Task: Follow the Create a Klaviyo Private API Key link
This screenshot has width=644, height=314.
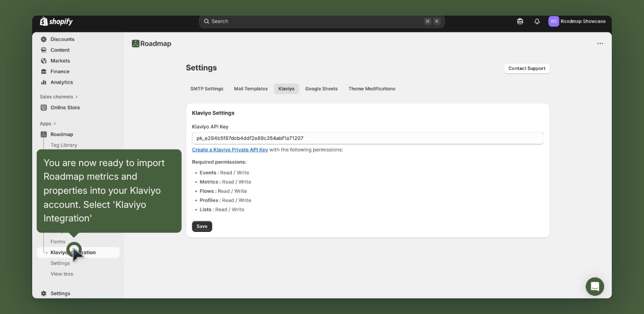Action: click(230, 149)
